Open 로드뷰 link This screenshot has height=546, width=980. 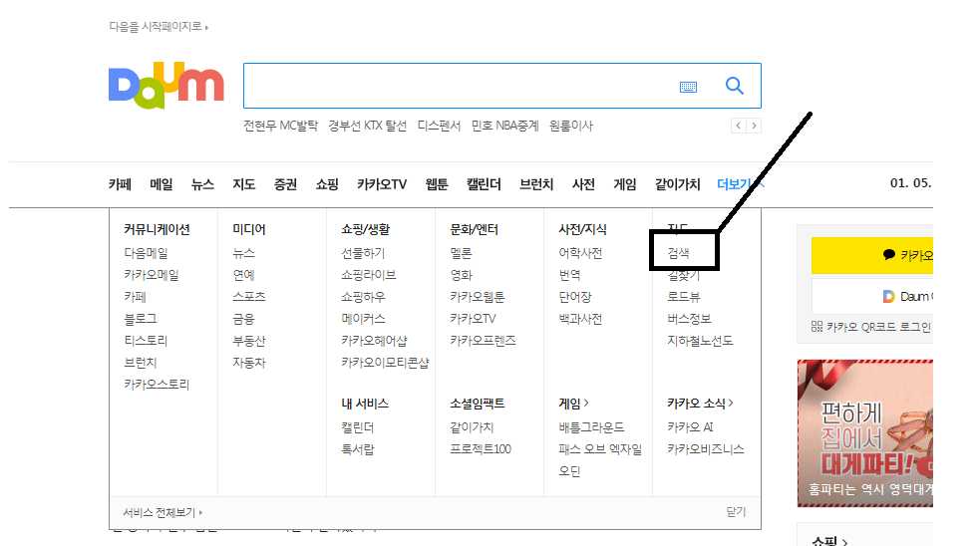click(684, 297)
